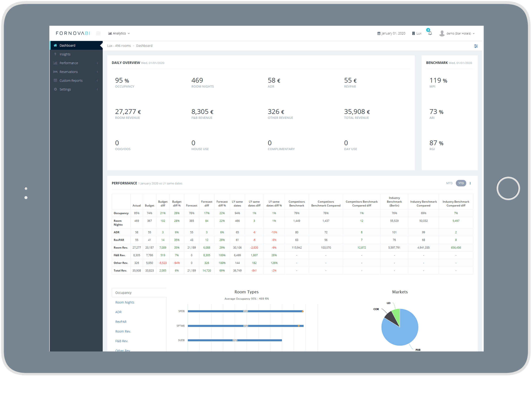Open the Analytics dropdown menu

[119, 33]
